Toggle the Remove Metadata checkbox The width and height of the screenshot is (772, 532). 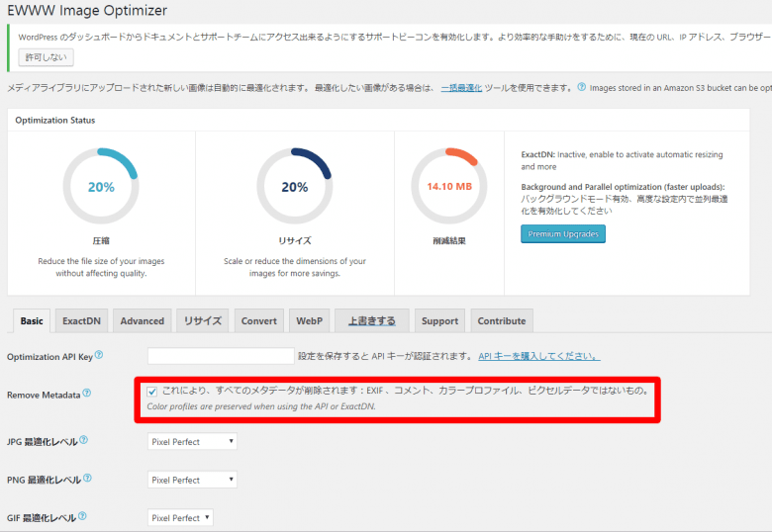[x=152, y=392]
